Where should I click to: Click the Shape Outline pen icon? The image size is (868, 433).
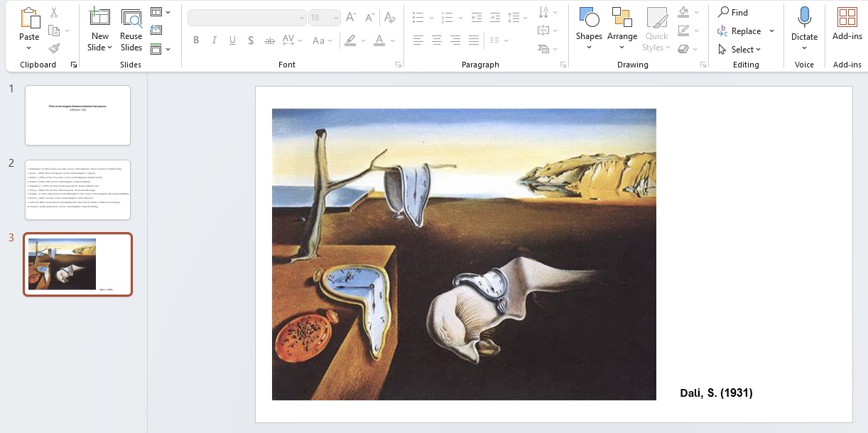[683, 31]
